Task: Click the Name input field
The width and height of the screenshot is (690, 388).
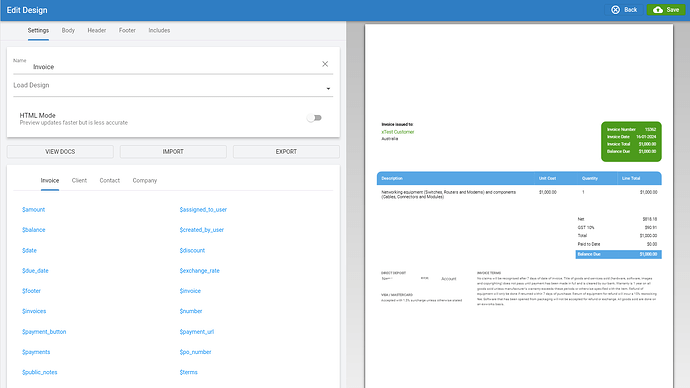Action: pos(173,66)
